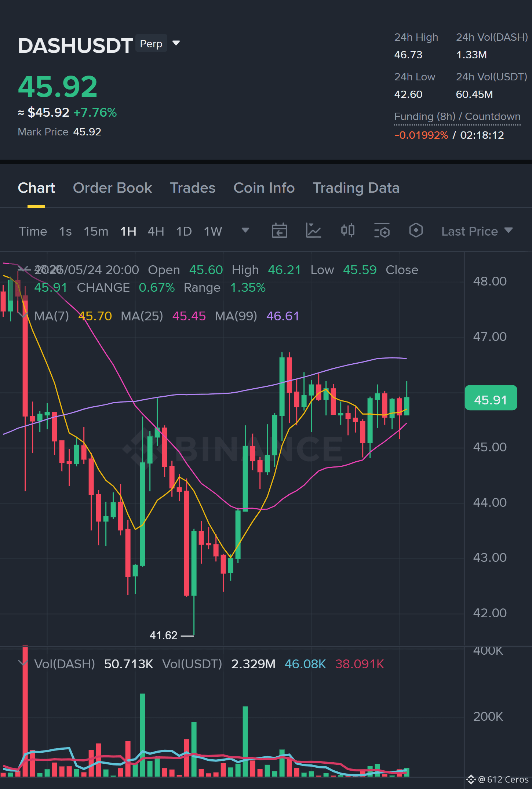Click the Funding (8h) / Countdown link
Image resolution: width=532 pixels, height=789 pixels.
(x=457, y=117)
